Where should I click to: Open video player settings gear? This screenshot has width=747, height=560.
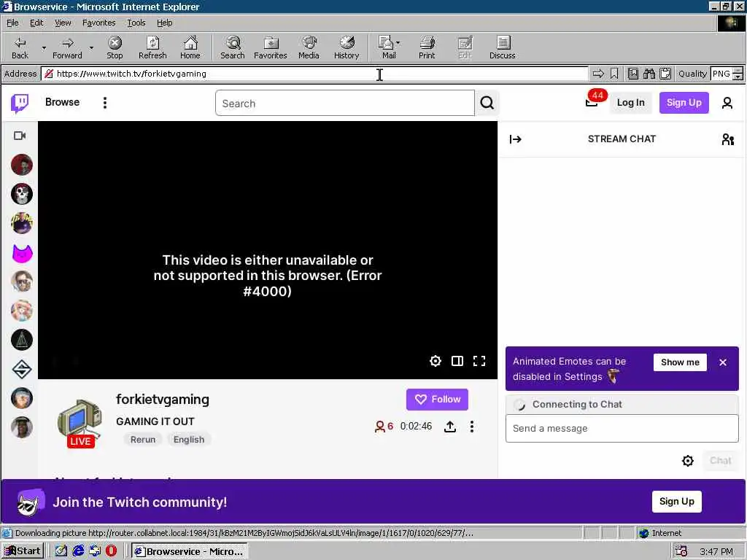435,361
